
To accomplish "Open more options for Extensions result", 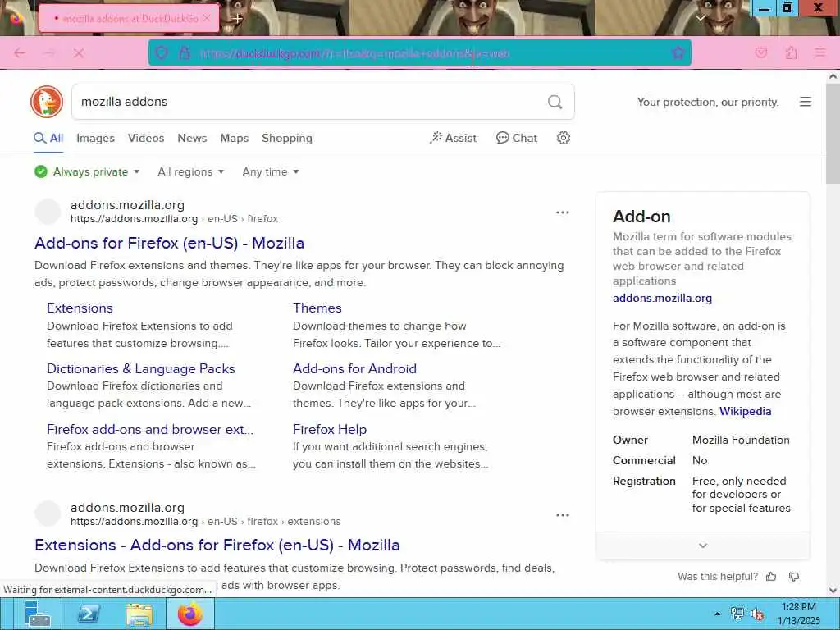I will tap(562, 515).
